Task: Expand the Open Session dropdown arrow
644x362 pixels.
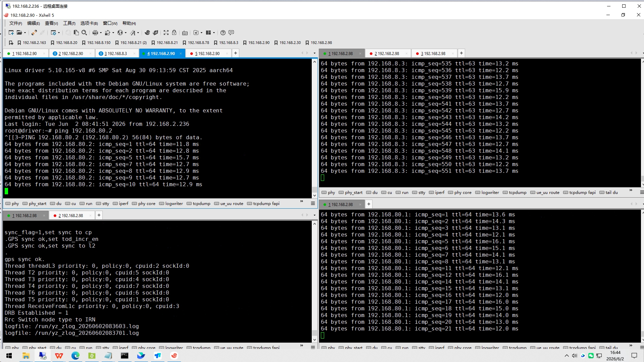Action: click(x=25, y=33)
